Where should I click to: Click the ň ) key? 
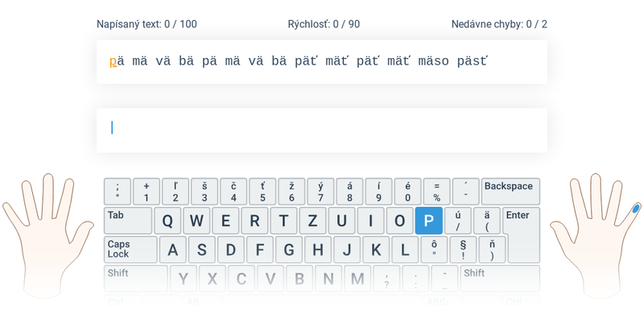[x=493, y=250]
